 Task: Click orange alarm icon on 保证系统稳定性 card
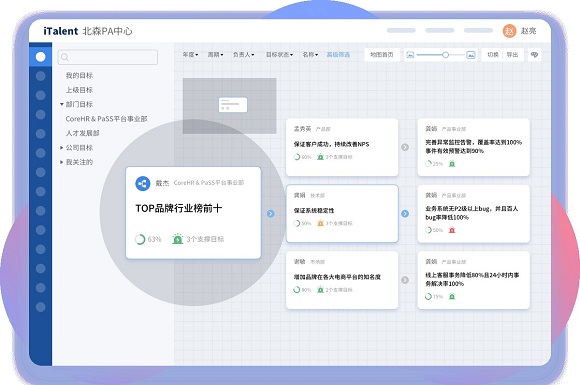tap(320, 223)
